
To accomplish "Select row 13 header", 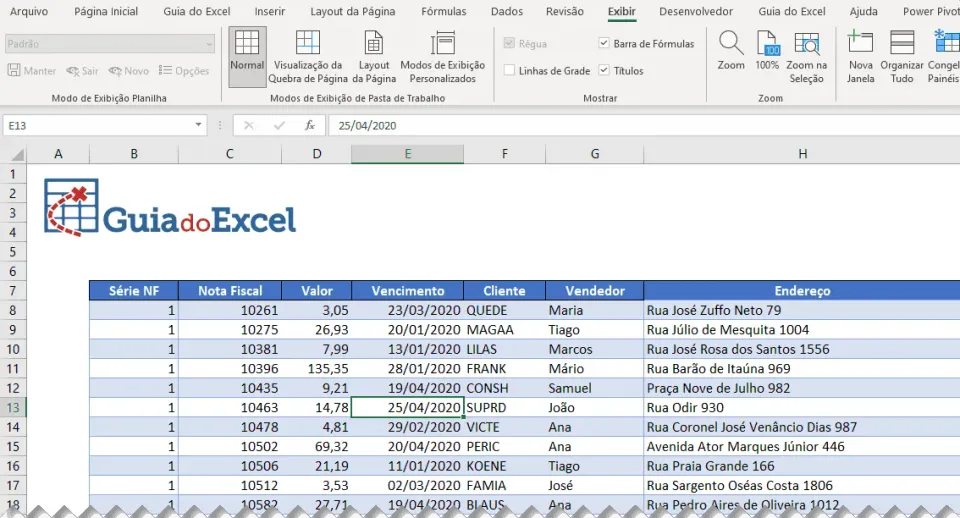I will pos(13,408).
